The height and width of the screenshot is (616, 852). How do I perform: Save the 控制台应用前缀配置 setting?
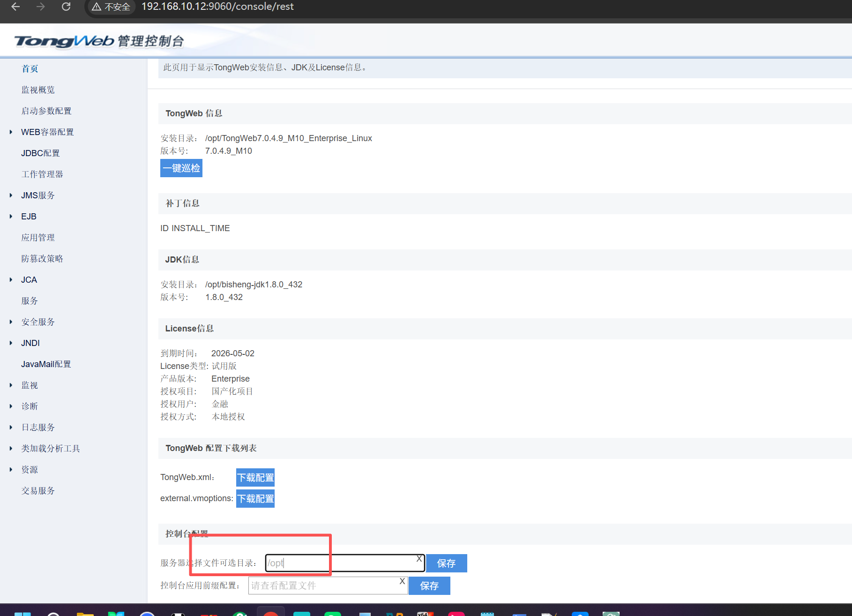tap(429, 586)
